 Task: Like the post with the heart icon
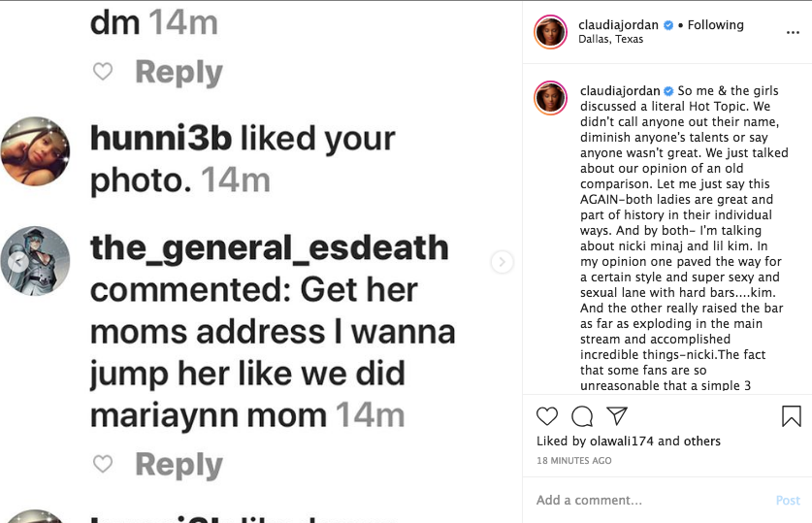pyautogui.click(x=547, y=416)
